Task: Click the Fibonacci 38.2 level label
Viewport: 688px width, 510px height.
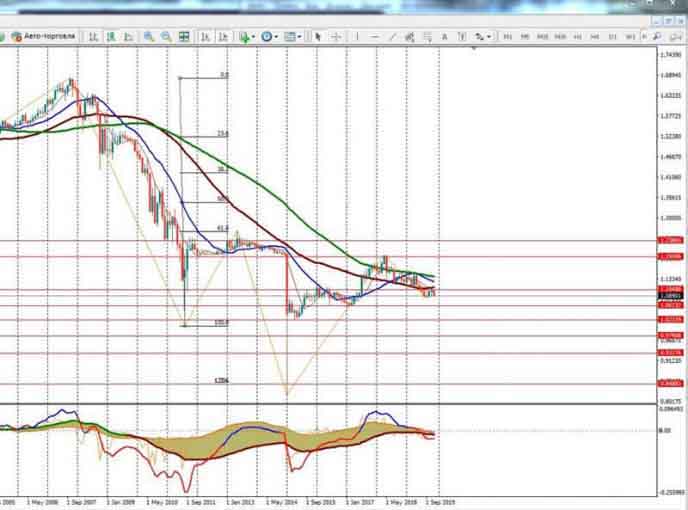Action: [223, 169]
